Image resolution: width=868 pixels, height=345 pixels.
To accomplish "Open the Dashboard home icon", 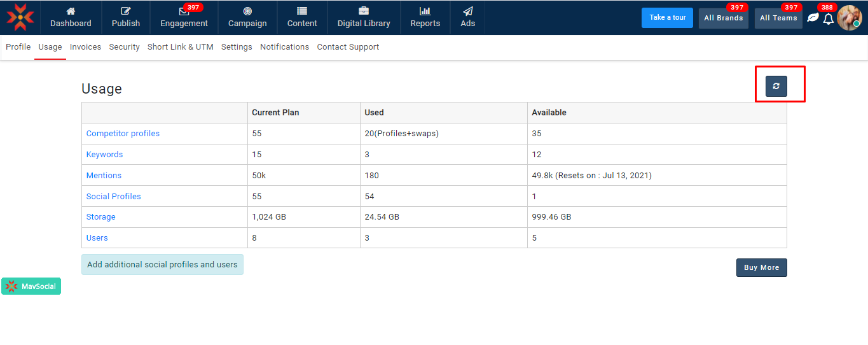I will point(71,11).
